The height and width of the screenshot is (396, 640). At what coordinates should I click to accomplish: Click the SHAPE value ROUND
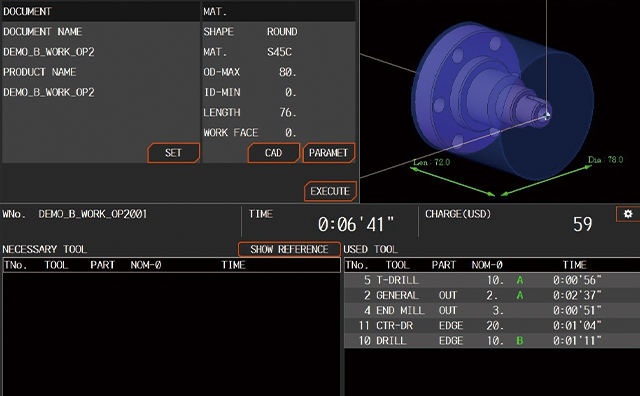point(282,31)
